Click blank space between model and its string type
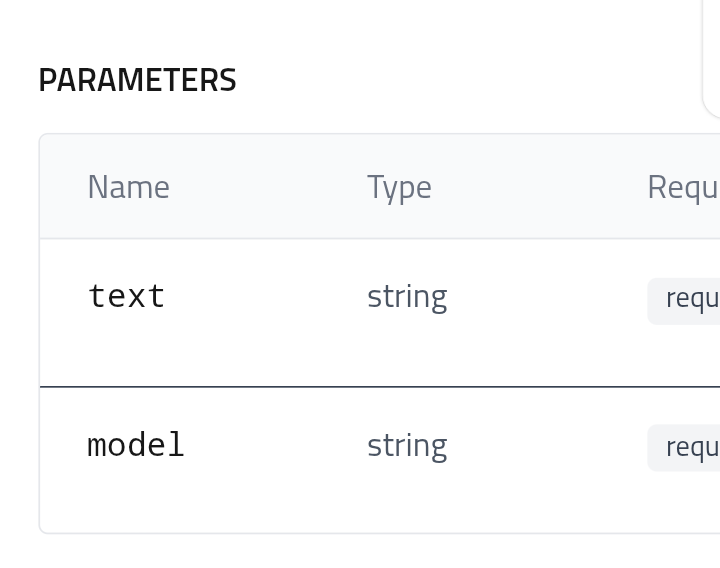Image resolution: width=720 pixels, height=568 pixels. (276, 444)
